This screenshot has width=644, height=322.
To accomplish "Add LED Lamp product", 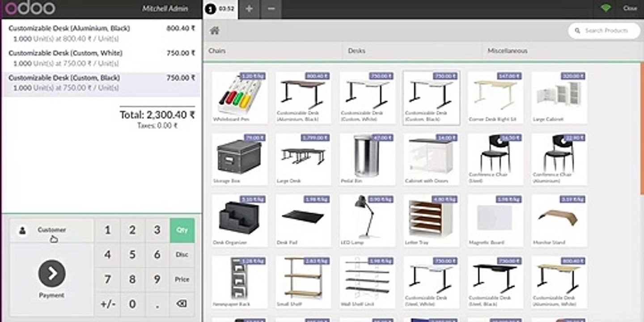I will tap(368, 220).
